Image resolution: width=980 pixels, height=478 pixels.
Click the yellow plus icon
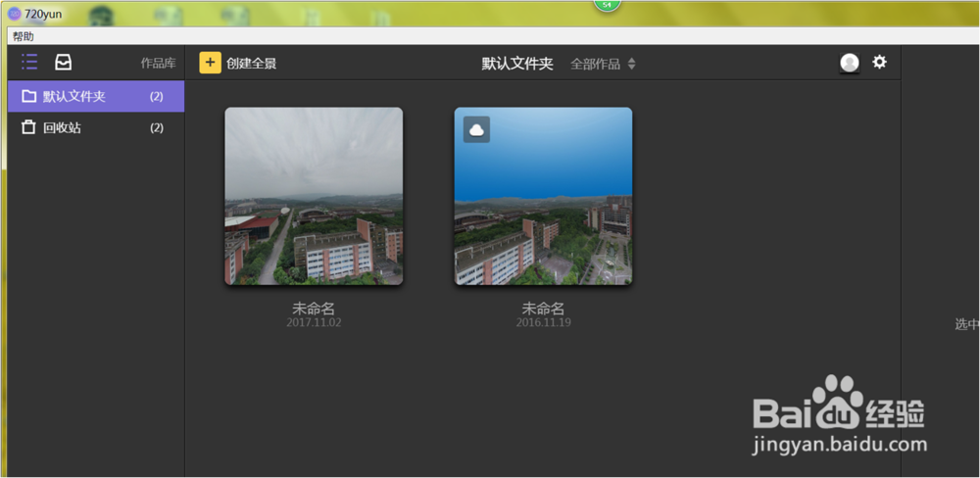pos(210,63)
